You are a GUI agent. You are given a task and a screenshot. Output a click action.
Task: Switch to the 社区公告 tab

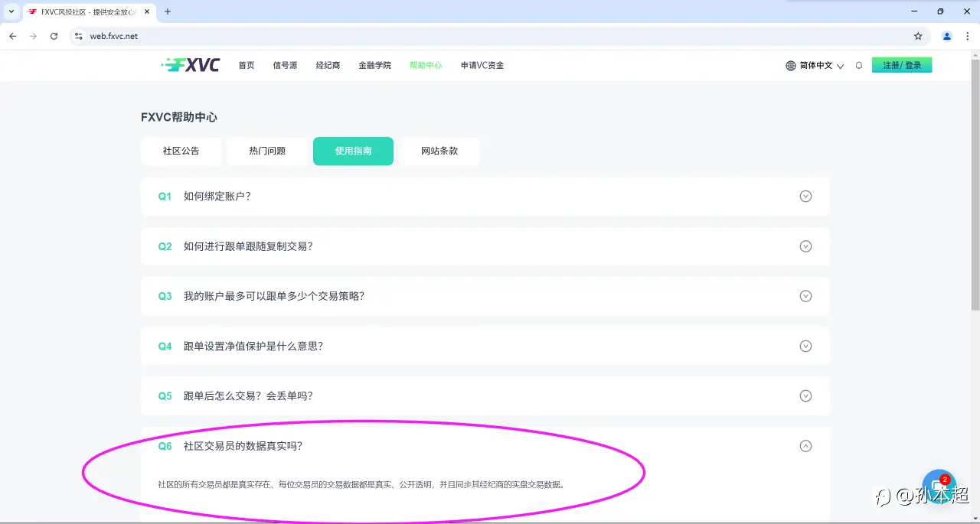tap(181, 151)
